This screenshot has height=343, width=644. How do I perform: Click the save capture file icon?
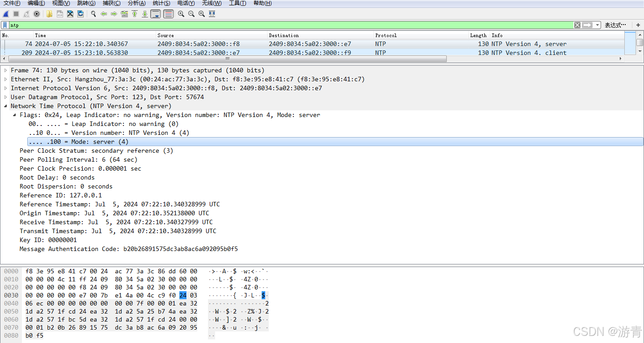(59, 14)
